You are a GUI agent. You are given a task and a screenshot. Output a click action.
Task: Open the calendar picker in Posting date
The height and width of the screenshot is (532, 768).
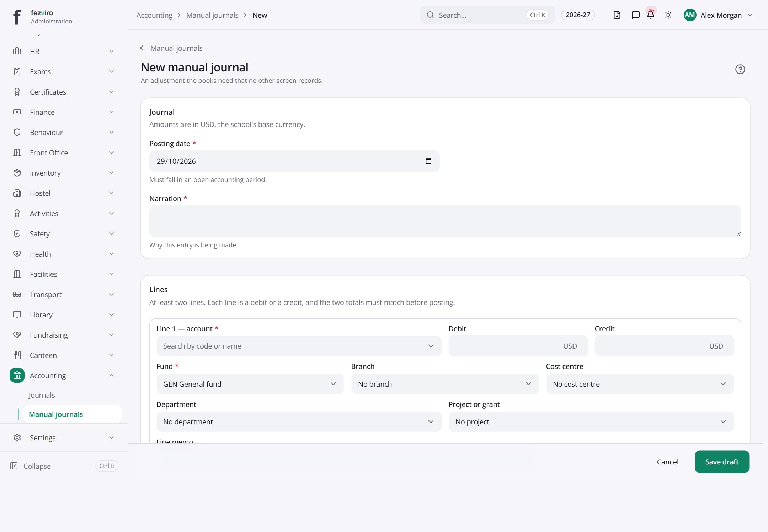[x=428, y=161]
